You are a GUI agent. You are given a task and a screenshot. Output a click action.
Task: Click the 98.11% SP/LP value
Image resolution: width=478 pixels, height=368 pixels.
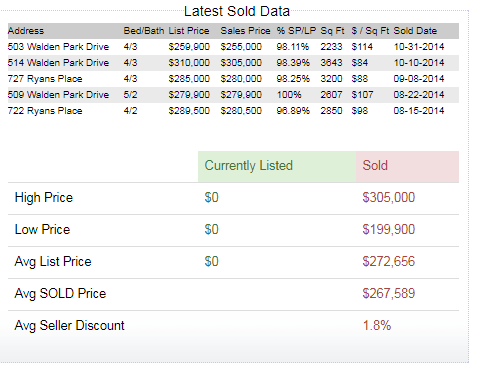(293, 47)
